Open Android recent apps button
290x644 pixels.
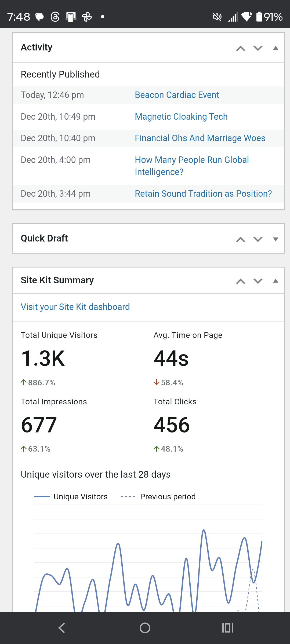228,628
